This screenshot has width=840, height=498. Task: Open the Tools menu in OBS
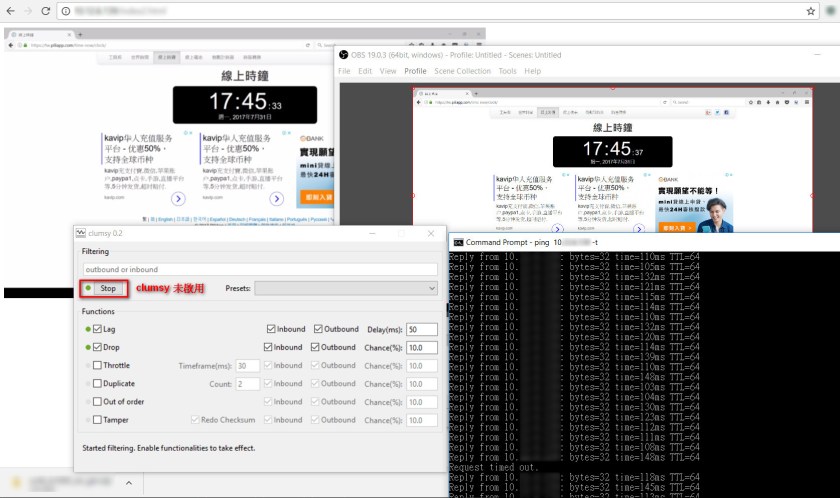(x=507, y=71)
